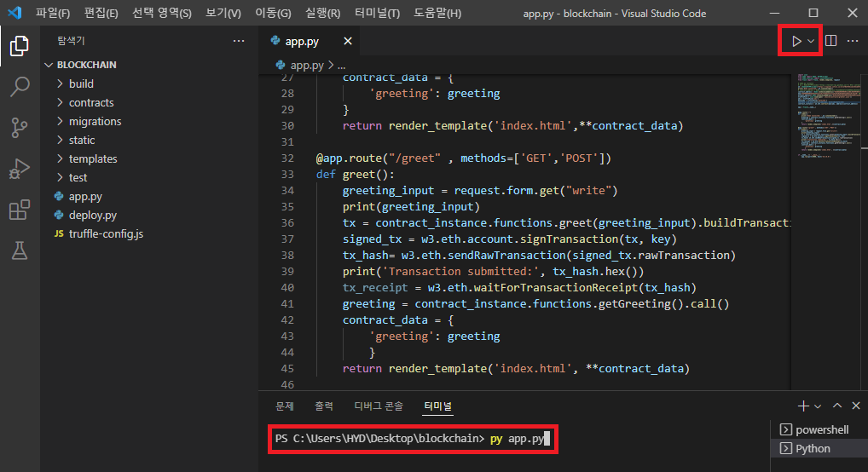Open the Run and Debug view icon
Screen dimensions: 868x472
[20, 169]
